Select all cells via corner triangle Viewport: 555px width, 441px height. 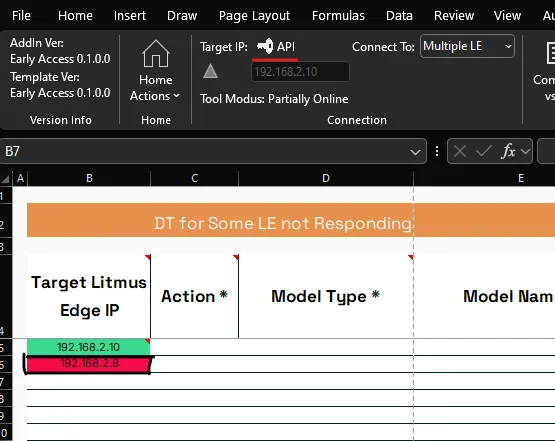(6, 178)
